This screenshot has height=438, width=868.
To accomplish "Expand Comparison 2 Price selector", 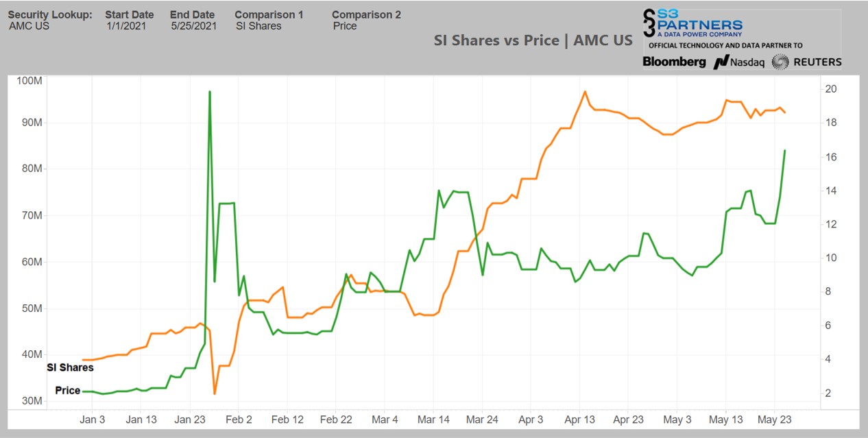I will (x=345, y=26).
